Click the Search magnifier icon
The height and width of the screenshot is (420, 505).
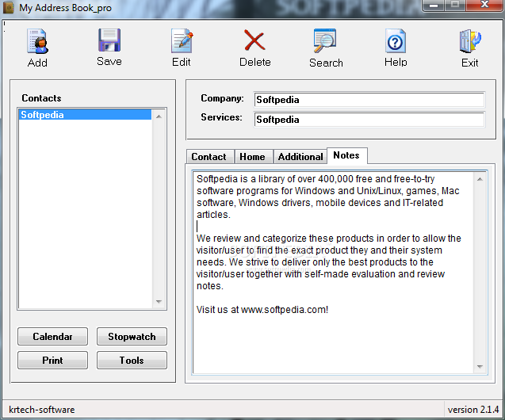325,40
